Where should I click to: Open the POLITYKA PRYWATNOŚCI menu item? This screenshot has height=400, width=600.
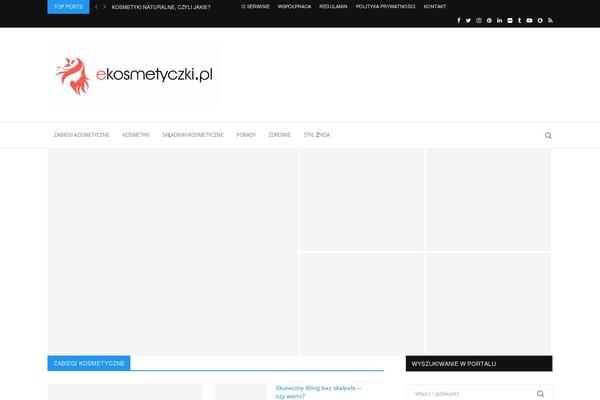(385, 7)
